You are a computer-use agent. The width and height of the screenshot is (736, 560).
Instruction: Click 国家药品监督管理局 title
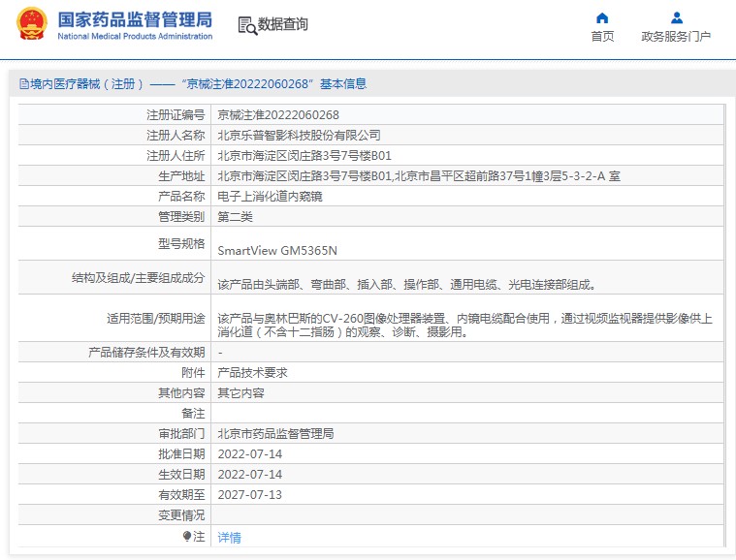135,19
